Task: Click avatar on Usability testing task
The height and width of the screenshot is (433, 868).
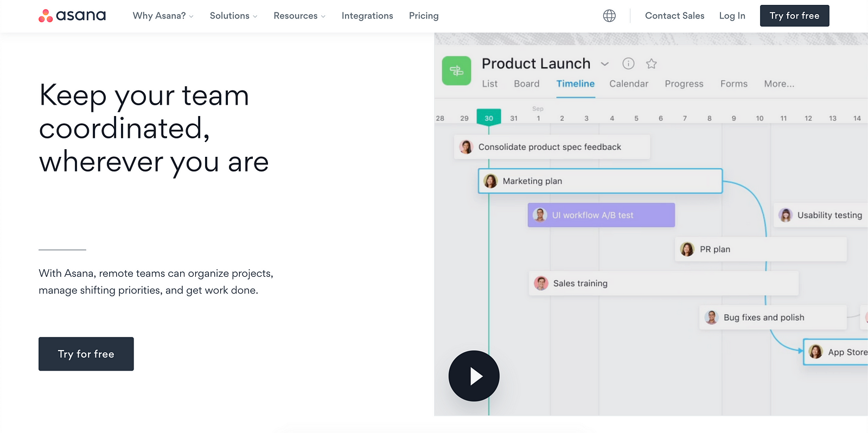Action: 785,215
